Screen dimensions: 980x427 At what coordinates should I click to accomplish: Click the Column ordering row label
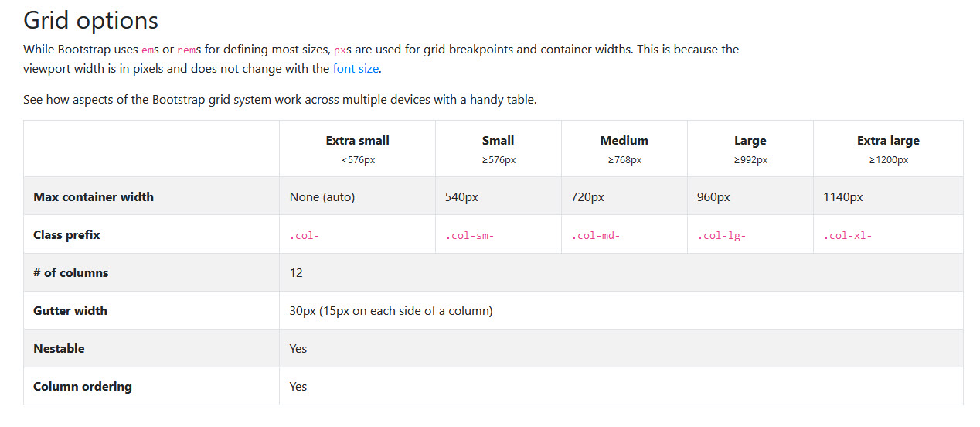click(x=83, y=386)
